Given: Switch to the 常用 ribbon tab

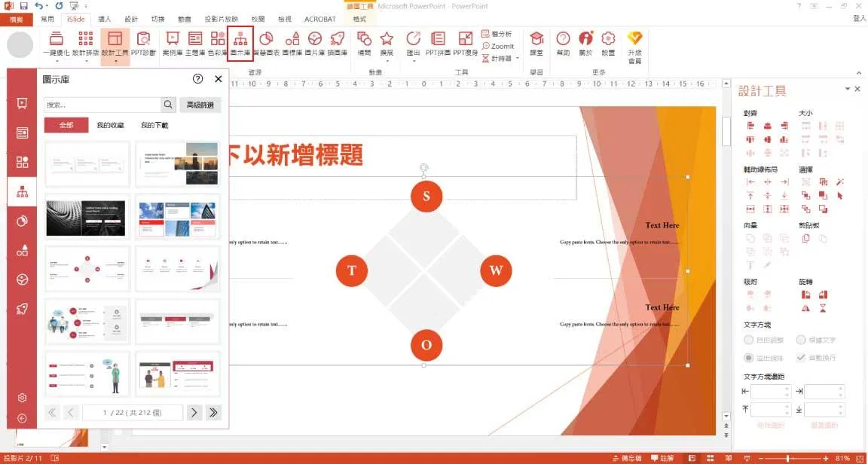Looking at the screenshot, I should click(47, 19).
